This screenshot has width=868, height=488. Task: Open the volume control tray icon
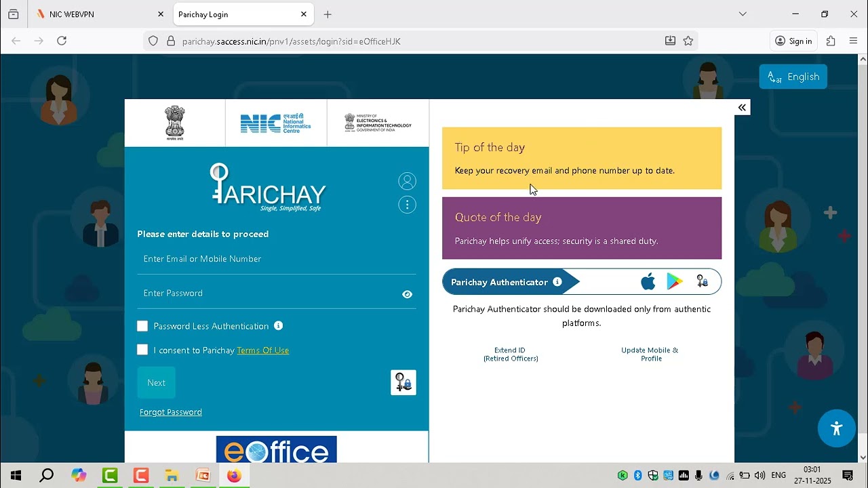pos(760,476)
